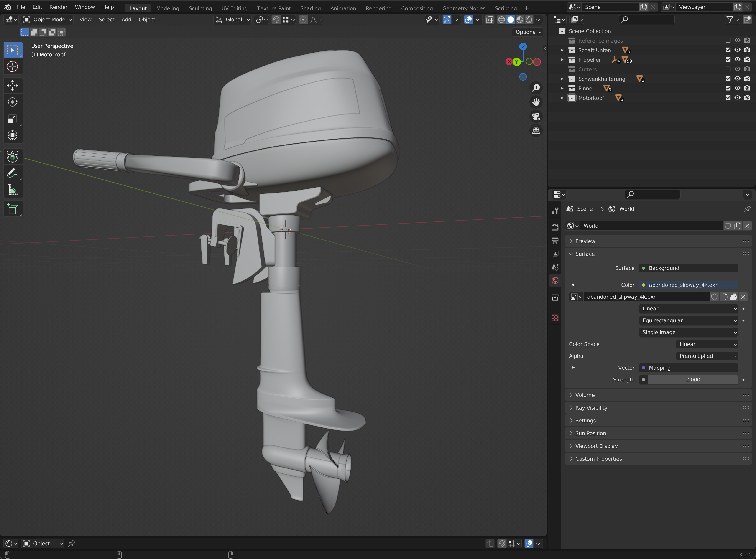The height and width of the screenshot is (559, 756).
Task: Click the Strength slider field
Action: click(692, 380)
